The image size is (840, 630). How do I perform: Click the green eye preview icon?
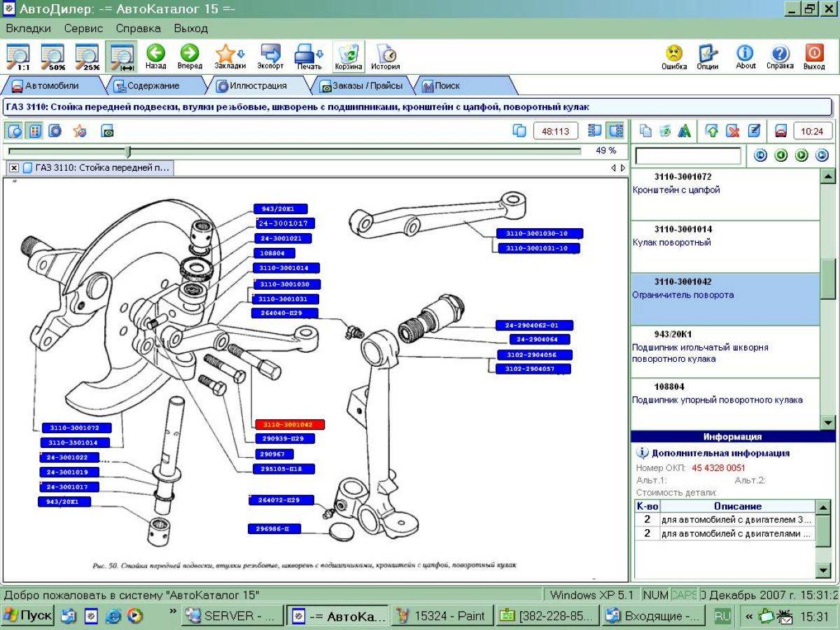[x=107, y=131]
